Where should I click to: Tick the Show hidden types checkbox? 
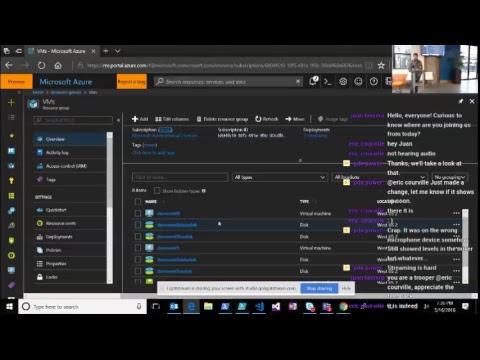[x=157, y=191]
